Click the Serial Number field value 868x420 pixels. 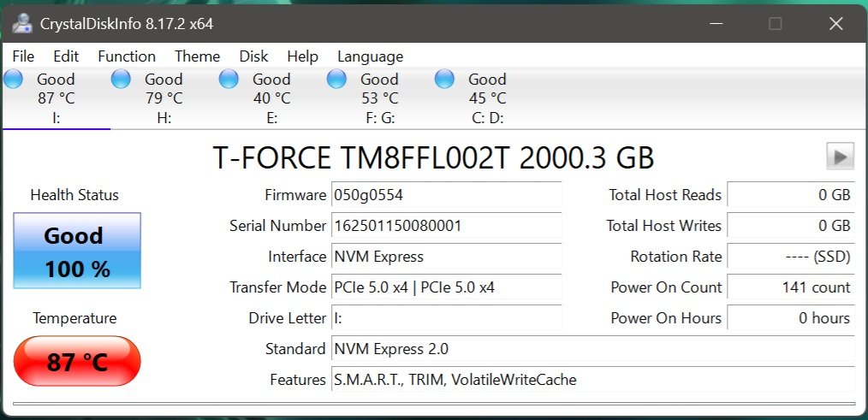pos(447,226)
